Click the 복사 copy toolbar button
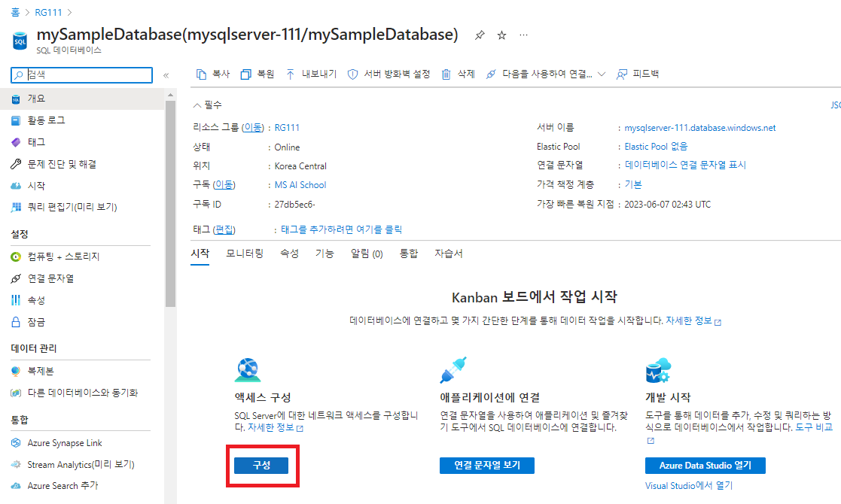Viewport: 841px width, 504px height. [213, 74]
